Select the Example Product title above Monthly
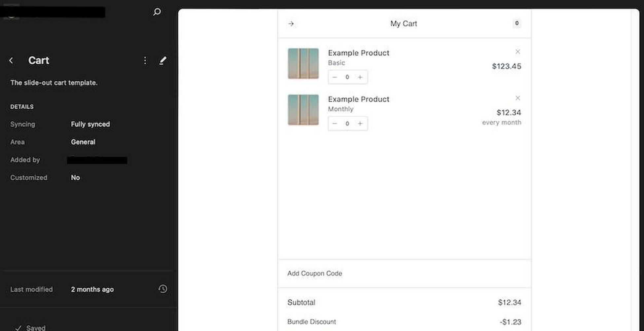The width and height of the screenshot is (644, 331). (x=359, y=99)
